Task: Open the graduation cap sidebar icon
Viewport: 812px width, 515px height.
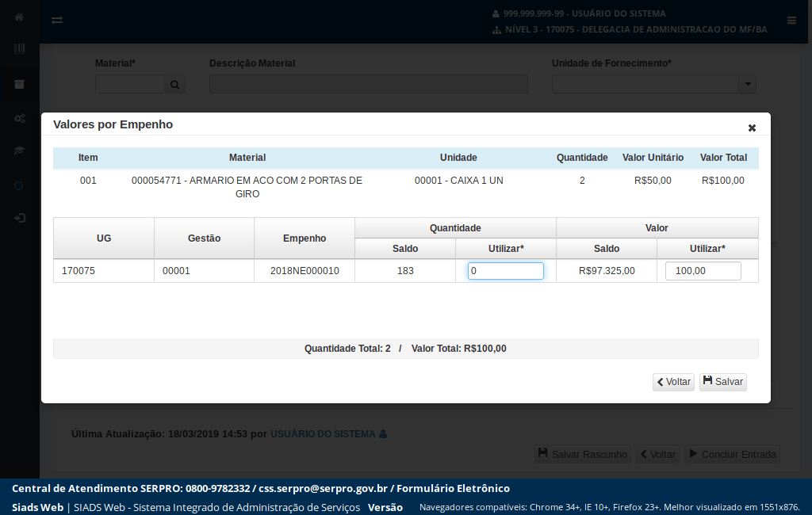Action: tap(19, 151)
